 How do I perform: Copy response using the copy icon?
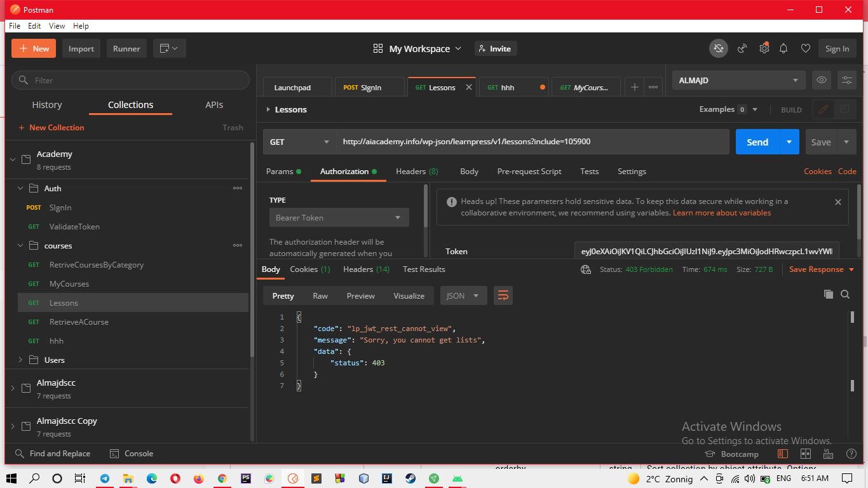pos(828,294)
